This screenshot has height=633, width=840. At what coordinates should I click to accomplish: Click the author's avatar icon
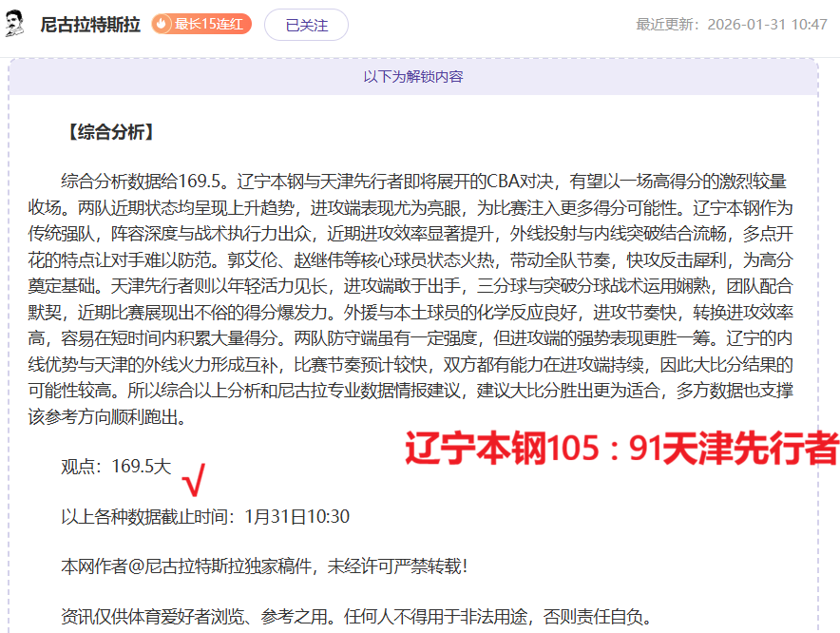[x=18, y=22]
